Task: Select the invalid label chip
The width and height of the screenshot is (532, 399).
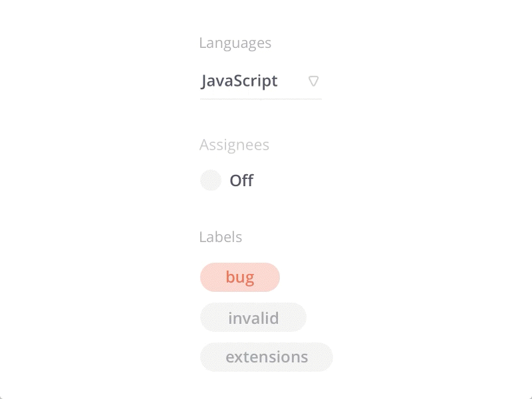Action: pyautogui.click(x=253, y=318)
